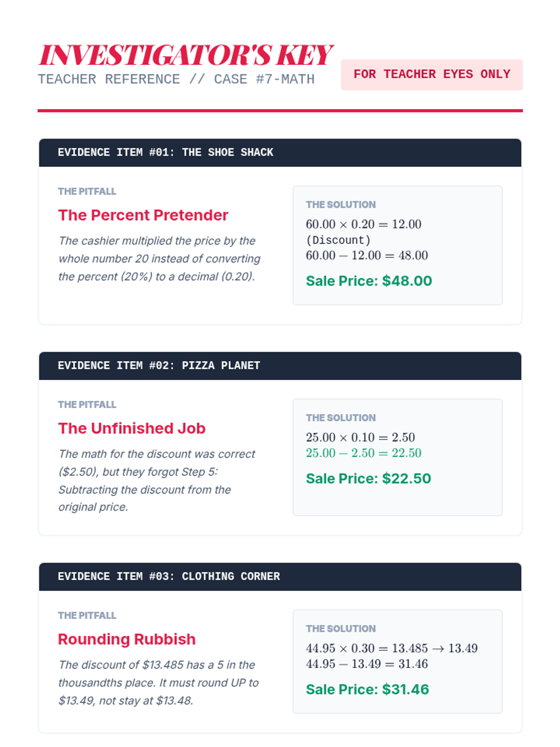560x747 pixels.
Task: Click the 44.95 × 0.30 rounding equation
Action: [x=392, y=648]
